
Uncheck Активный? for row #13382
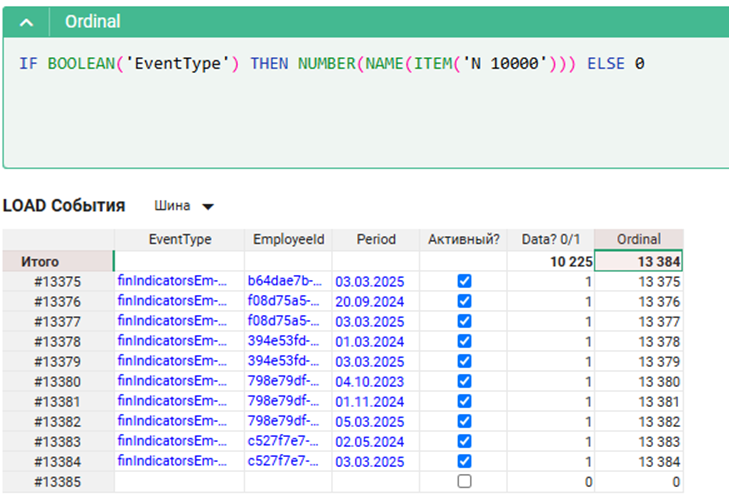pos(464,421)
